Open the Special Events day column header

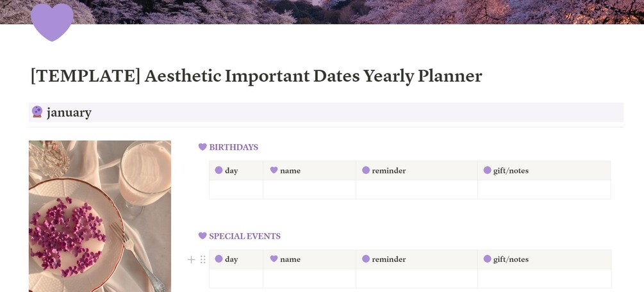tap(231, 259)
